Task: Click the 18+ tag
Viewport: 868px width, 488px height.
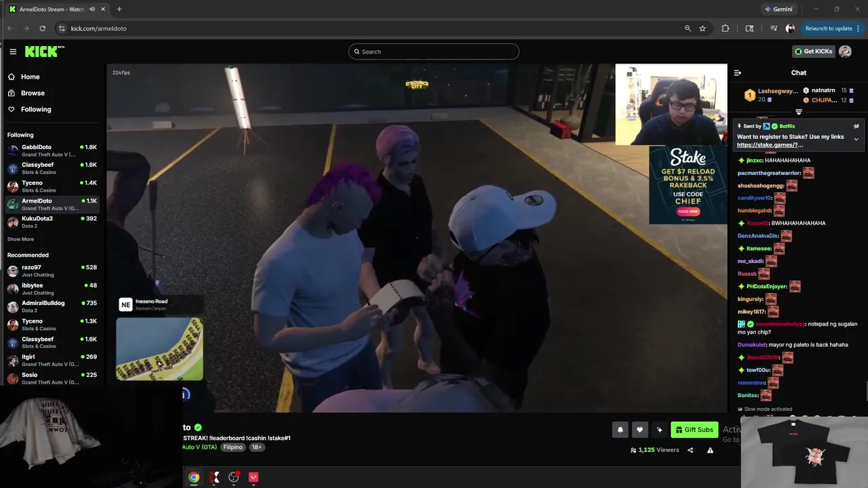Action: 256,447
